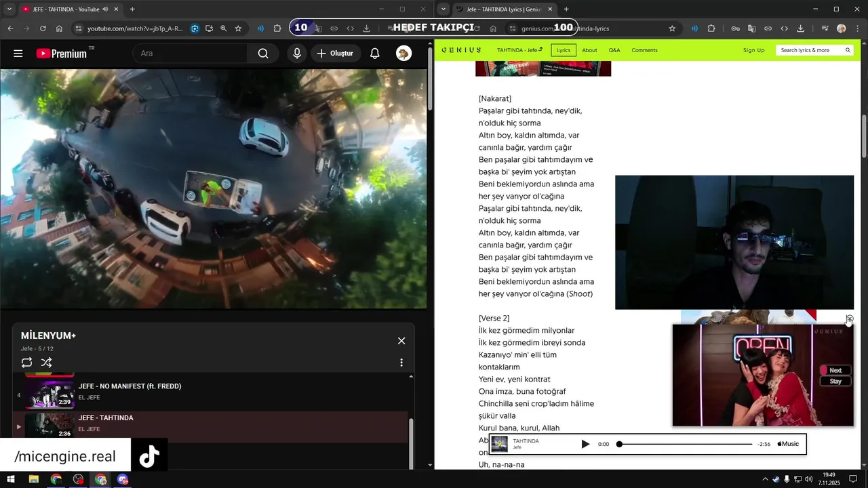Toggle the blue sound extension in Genius window
Viewport: 868px width, 488px height.
(695, 28)
